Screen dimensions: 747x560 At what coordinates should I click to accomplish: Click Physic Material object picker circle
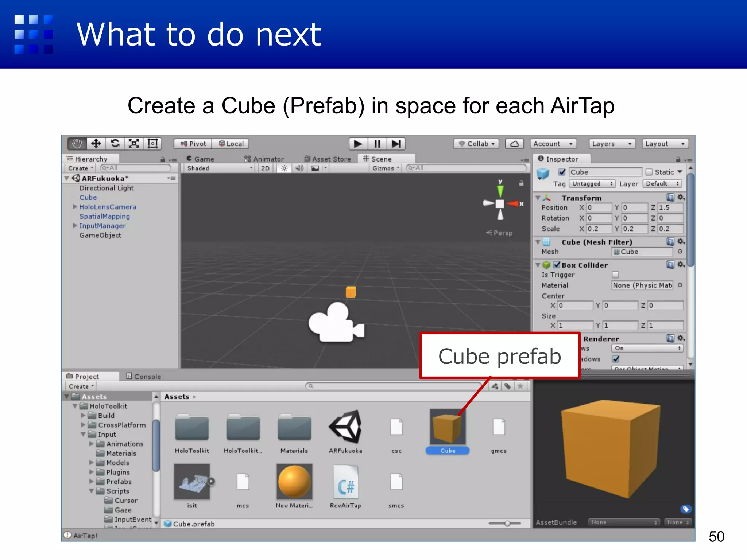pyautogui.click(x=680, y=285)
